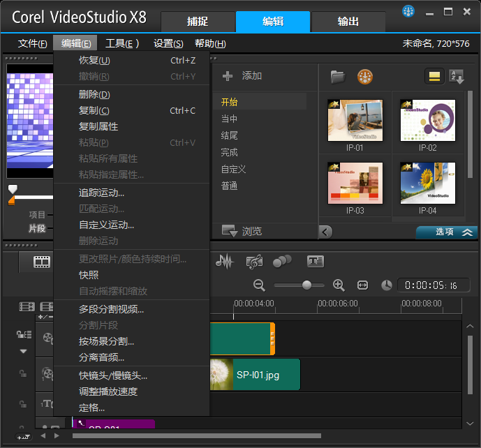
Task: Click the project timecode field
Action: point(433,285)
